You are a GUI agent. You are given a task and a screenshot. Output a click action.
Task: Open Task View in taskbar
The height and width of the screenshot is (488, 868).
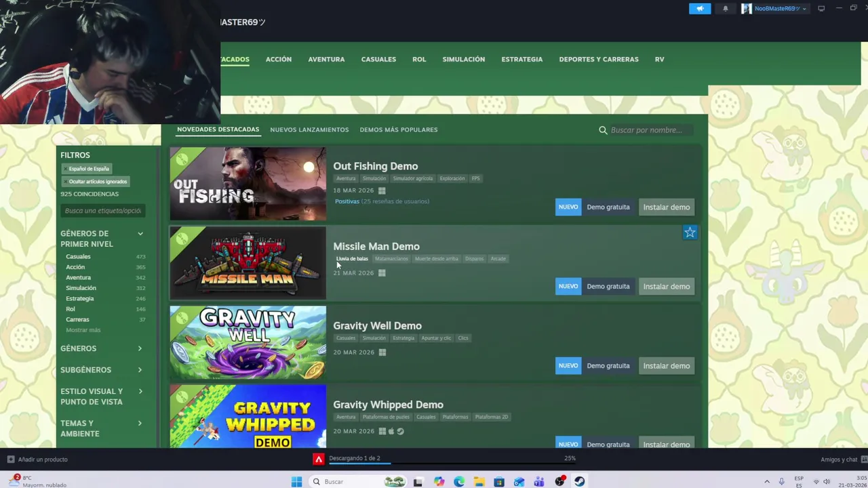(x=418, y=482)
